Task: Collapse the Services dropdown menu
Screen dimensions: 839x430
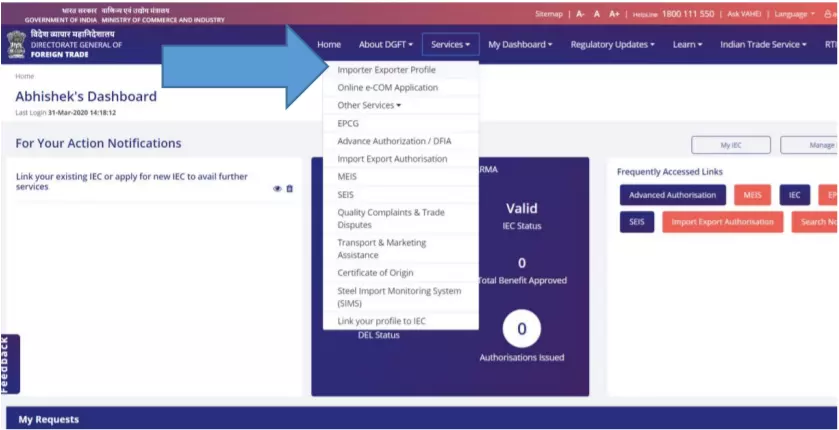Action: click(451, 45)
